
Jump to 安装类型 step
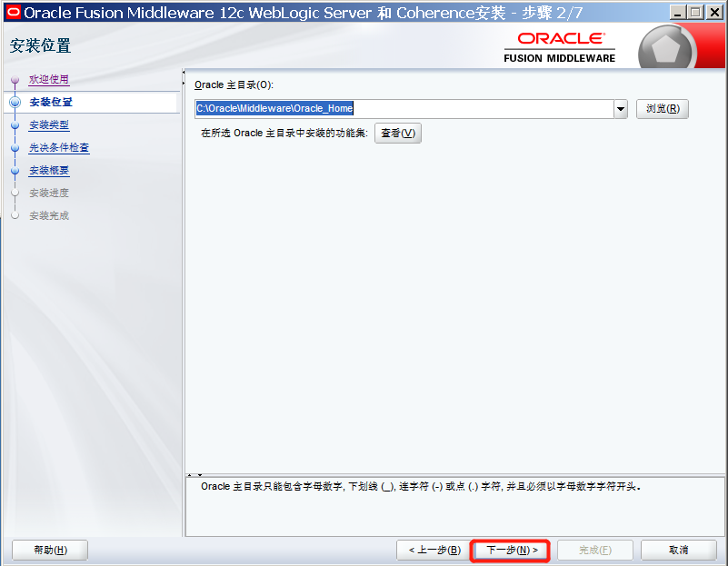click(x=49, y=124)
